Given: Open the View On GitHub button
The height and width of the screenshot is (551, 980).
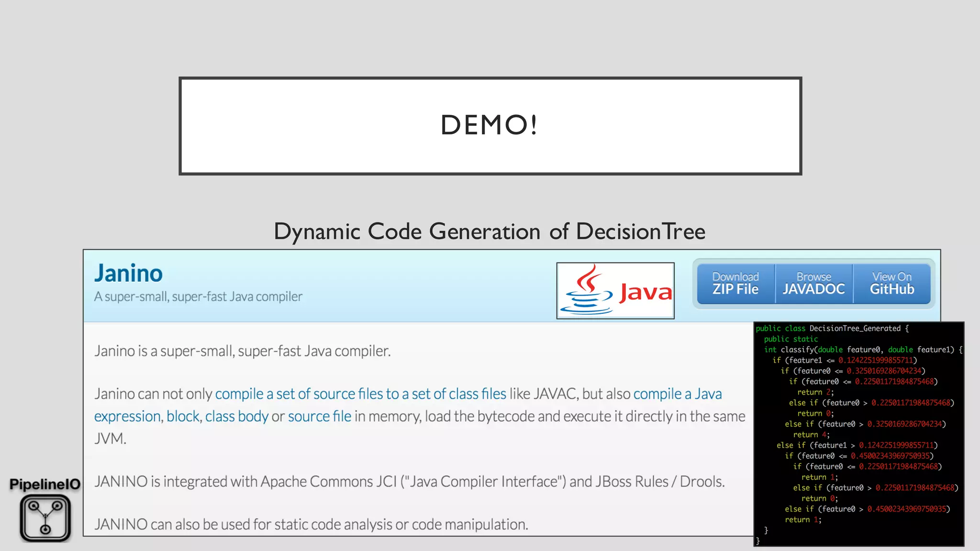Looking at the screenshot, I should pos(892,283).
